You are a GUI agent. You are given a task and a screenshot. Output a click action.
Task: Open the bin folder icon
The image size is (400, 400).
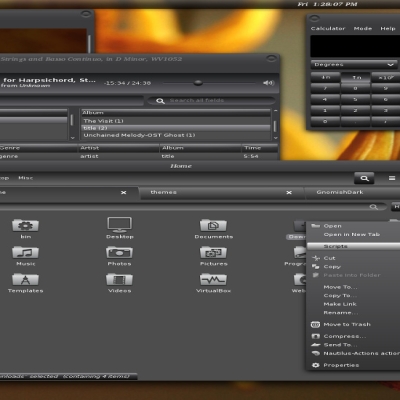[x=25, y=226]
